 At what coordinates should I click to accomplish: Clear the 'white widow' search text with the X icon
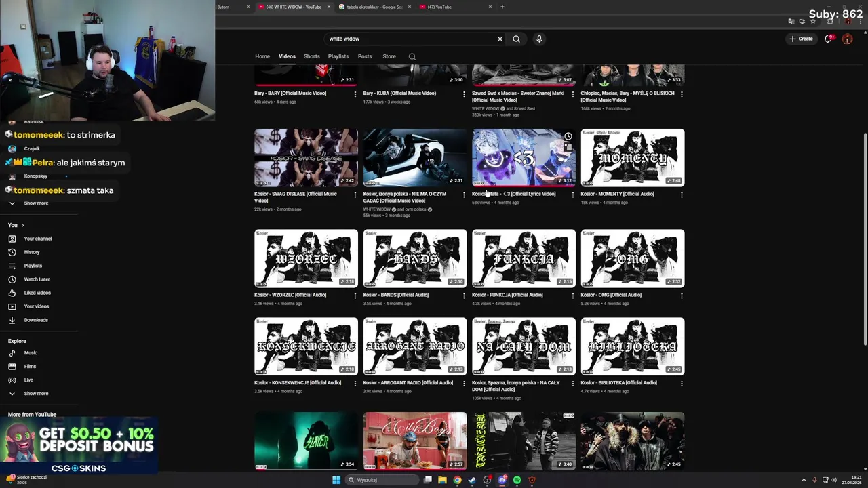tap(500, 39)
